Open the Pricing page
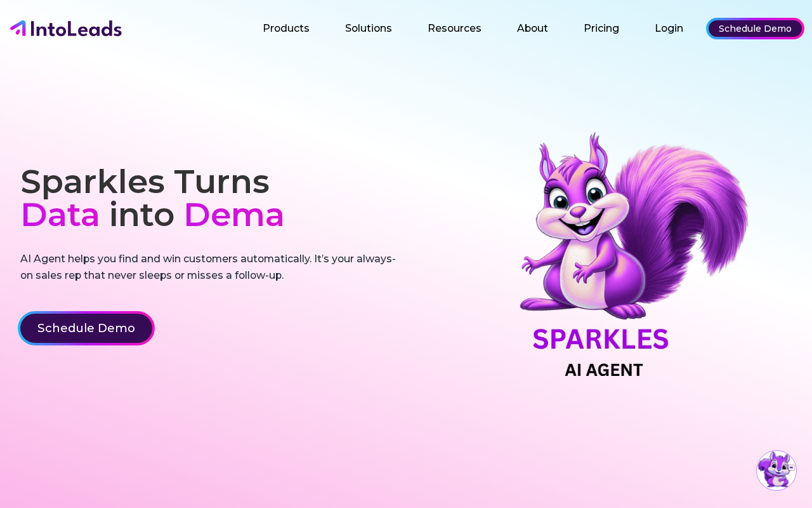The image size is (812, 508). [601, 29]
